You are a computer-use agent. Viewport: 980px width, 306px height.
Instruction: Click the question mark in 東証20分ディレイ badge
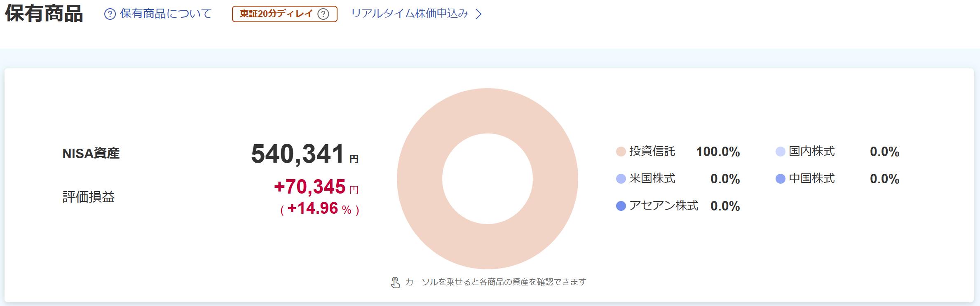(x=324, y=14)
